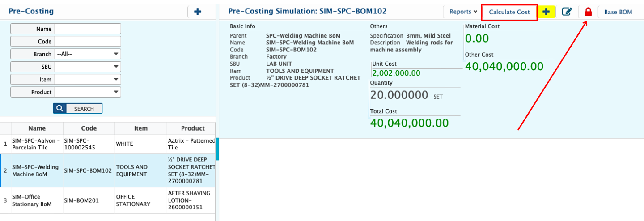
Task: Select the SIM-SPC-Welding Machine BoM row
Action: tap(36, 170)
